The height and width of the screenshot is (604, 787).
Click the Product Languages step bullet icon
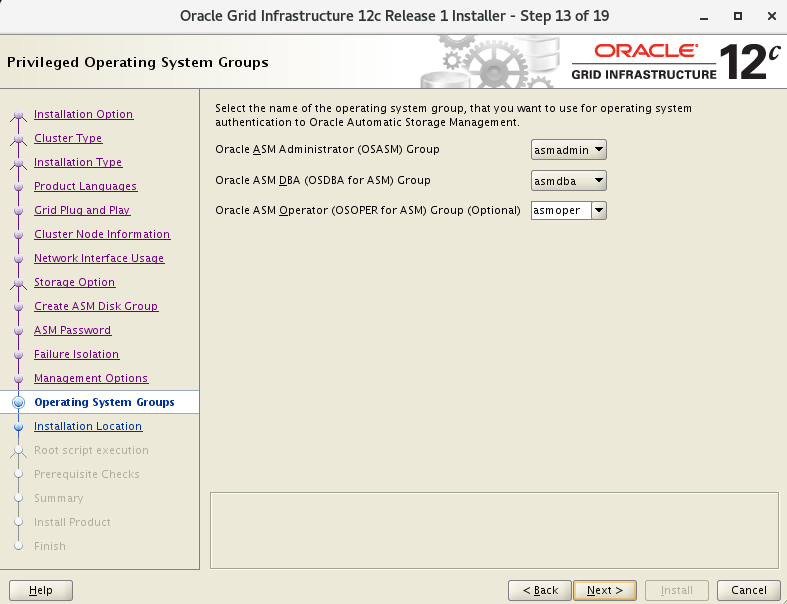click(19, 187)
